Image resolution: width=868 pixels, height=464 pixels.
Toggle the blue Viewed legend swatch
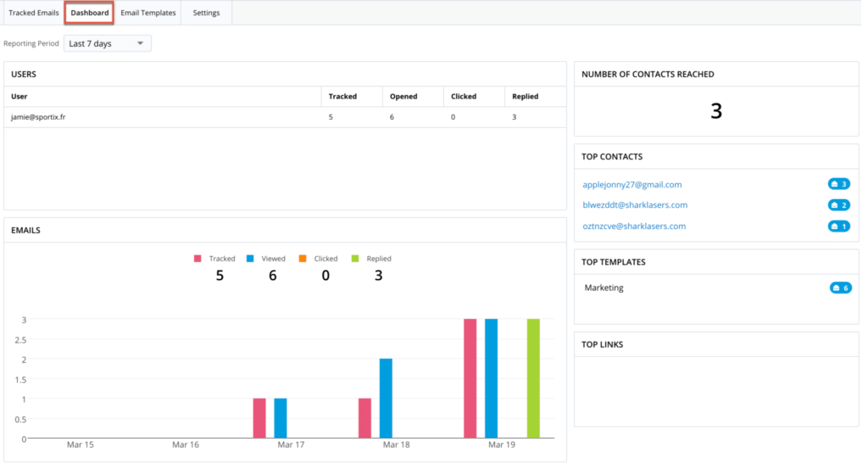tap(250, 259)
